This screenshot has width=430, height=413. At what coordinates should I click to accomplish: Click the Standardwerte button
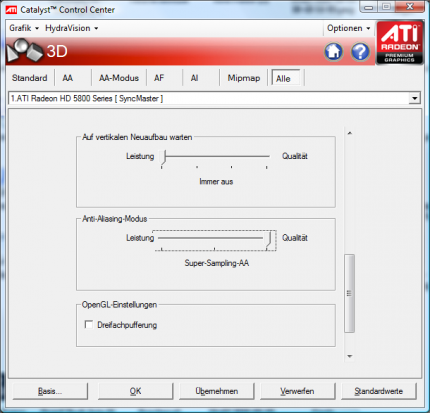point(379,391)
